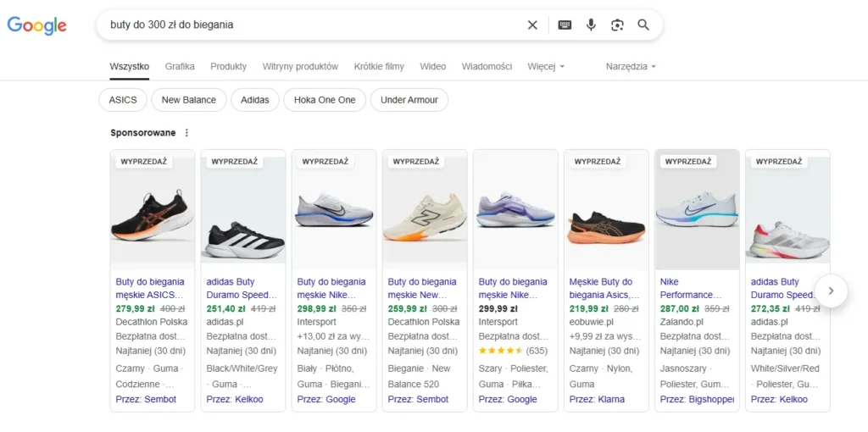The width and height of the screenshot is (868, 432).
Task: Click the Przez: Klarna link
Action: coord(597,399)
